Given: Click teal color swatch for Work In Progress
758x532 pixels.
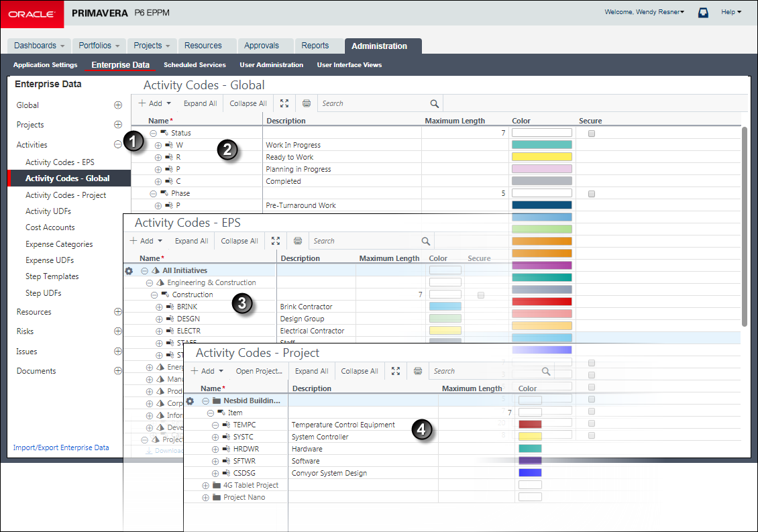Looking at the screenshot, I should point(542,145).
